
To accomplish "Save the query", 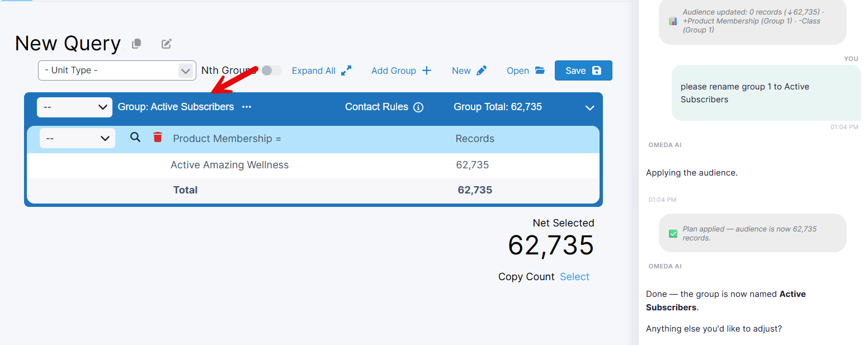I will [x=583, y=70].
